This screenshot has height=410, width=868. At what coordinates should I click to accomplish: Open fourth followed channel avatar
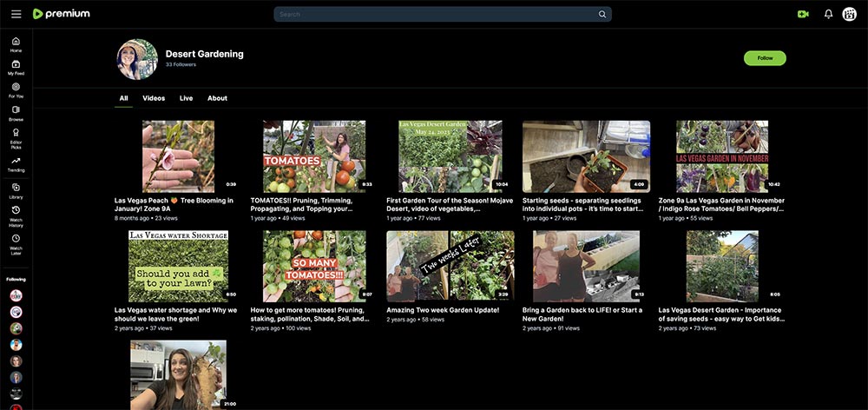click(16, 345)
